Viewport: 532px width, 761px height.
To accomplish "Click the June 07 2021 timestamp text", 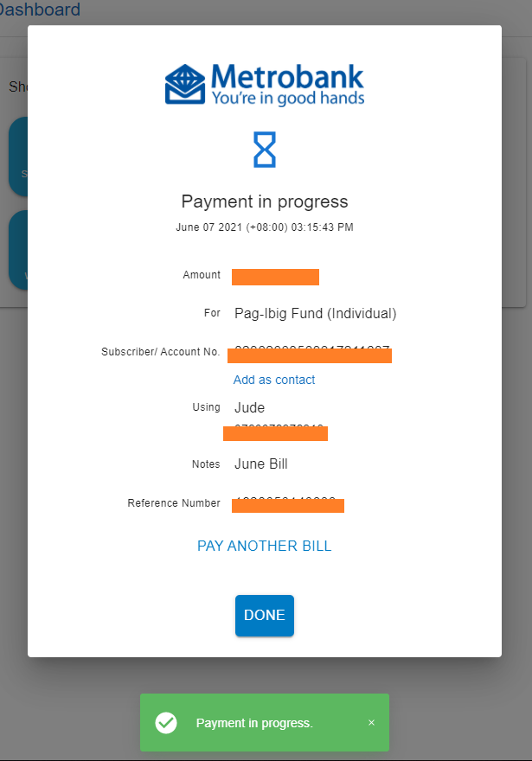I will click(265, 227).
